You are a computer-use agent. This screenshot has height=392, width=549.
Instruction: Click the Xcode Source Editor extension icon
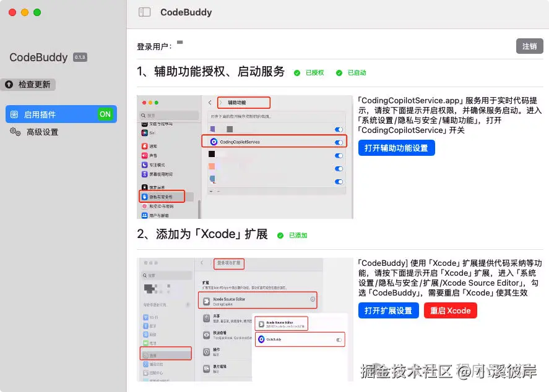click(x=206, y=300)
